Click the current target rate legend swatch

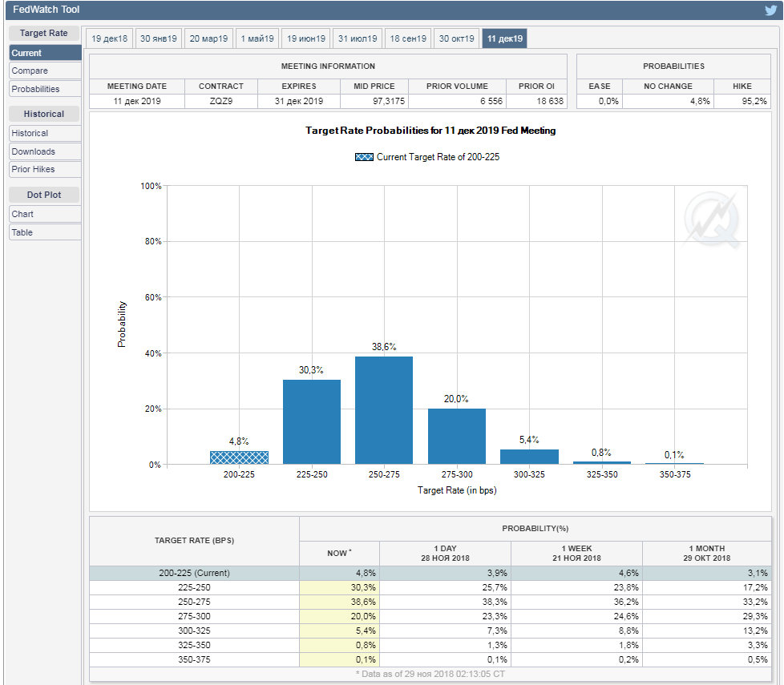[x=364, y=157]
